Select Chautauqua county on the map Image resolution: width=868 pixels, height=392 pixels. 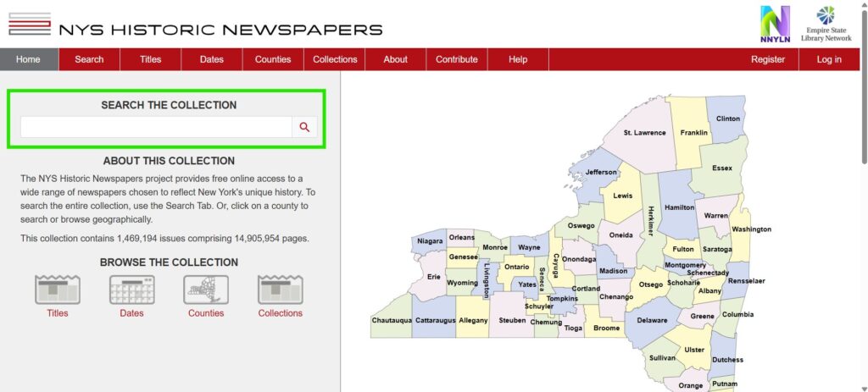pyautogui.click(x=392, y=319)
